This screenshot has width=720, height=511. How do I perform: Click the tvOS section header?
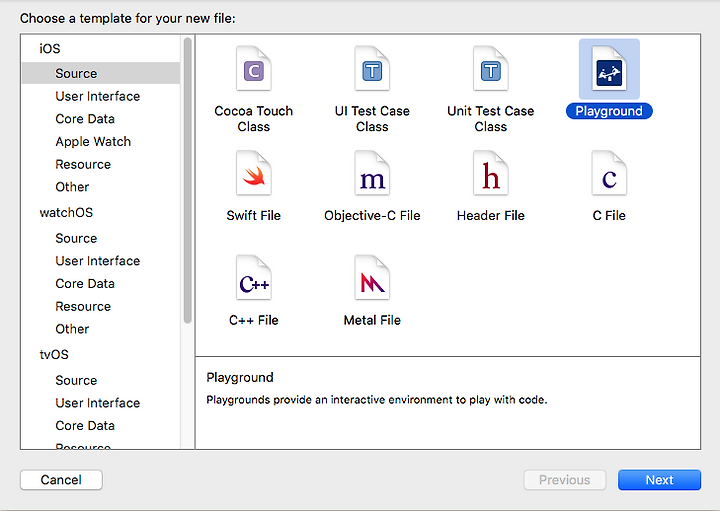54,354
